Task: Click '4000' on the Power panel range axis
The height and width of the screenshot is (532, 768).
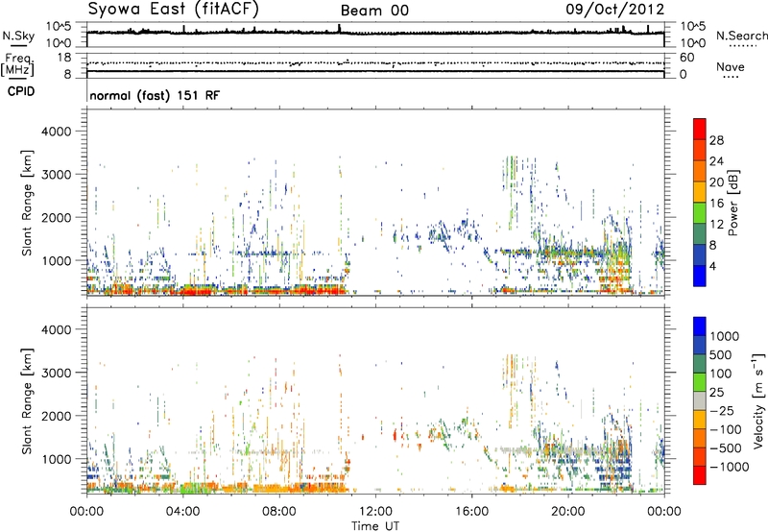Action: 56,132
